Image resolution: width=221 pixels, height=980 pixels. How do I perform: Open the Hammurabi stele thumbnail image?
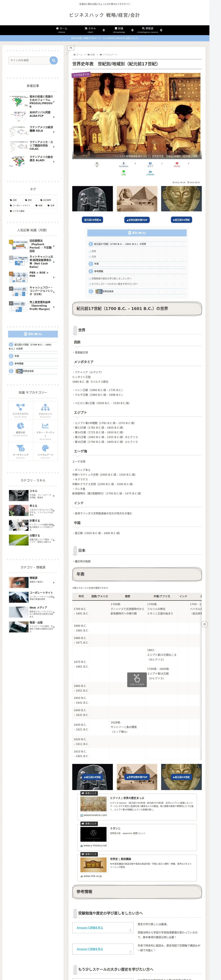93,199
